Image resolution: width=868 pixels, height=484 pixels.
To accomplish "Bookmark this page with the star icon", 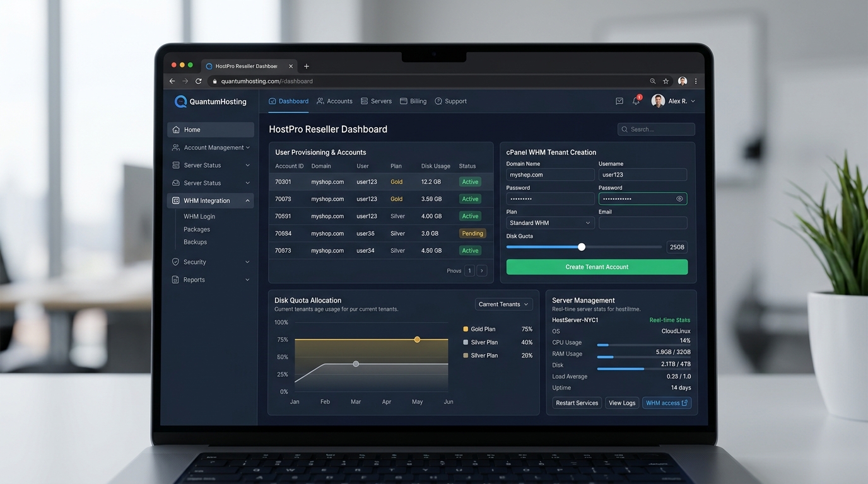I will click(x=666, y=81).
